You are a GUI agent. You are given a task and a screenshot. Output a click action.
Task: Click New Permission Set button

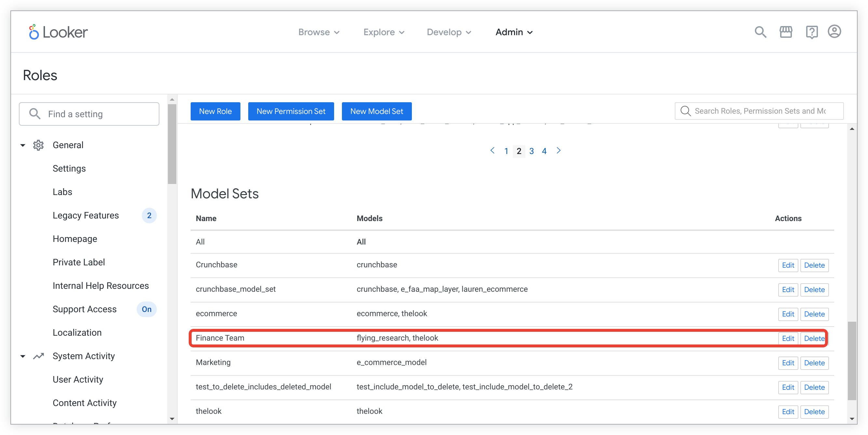click(291, 111)
